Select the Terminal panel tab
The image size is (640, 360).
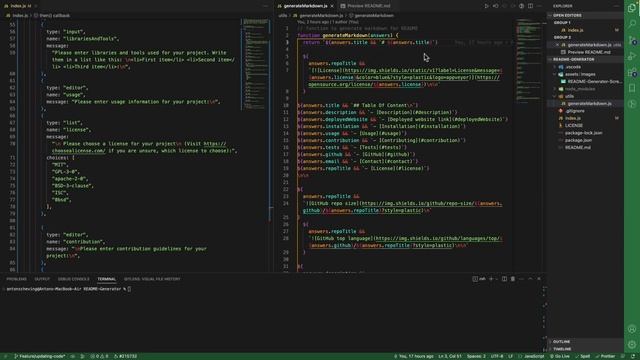(107, 279)
